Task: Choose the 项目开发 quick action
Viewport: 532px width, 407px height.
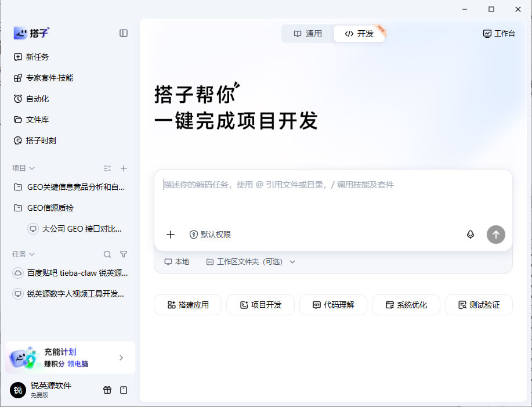Action: pos(260,305)
